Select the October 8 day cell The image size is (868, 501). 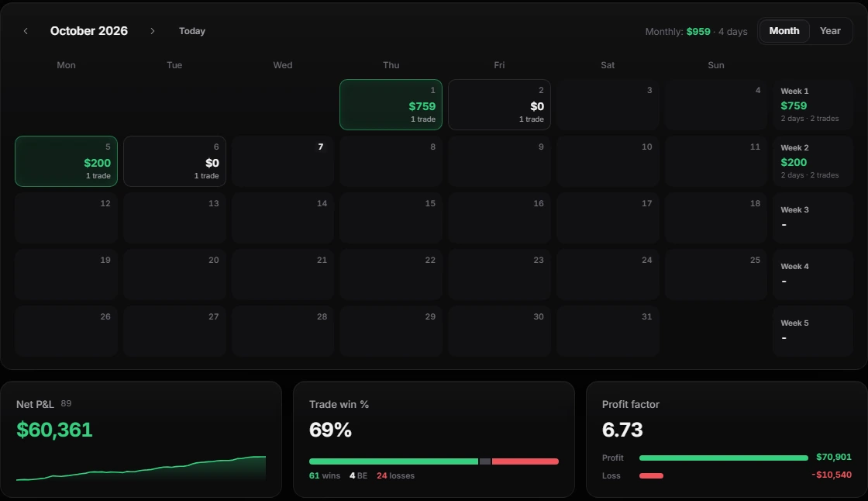click(391, 161)
